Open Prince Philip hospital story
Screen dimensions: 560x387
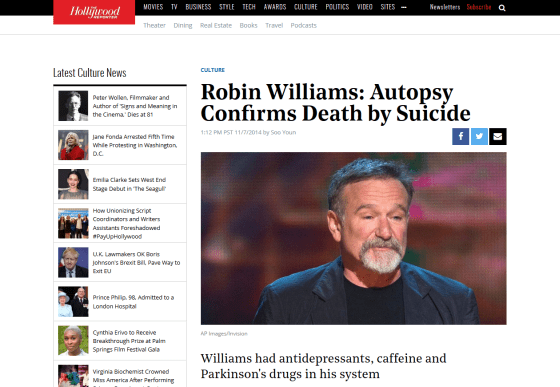coord(133,302)
